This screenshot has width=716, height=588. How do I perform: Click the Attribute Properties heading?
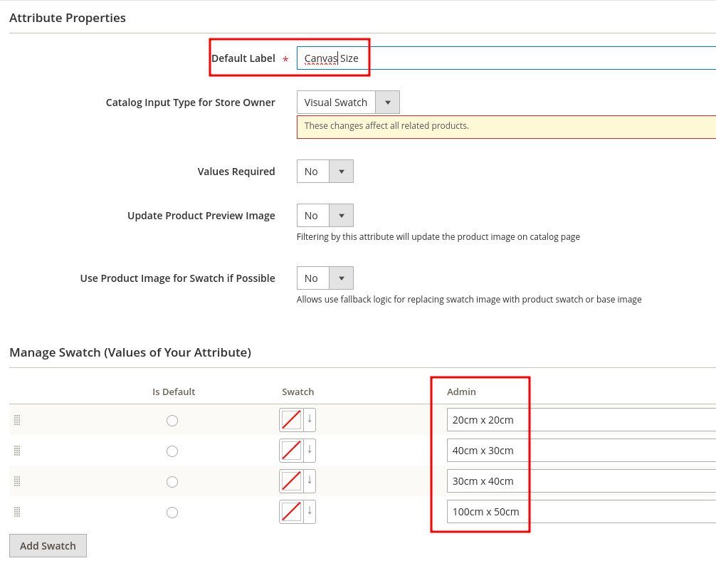point(68,18)
